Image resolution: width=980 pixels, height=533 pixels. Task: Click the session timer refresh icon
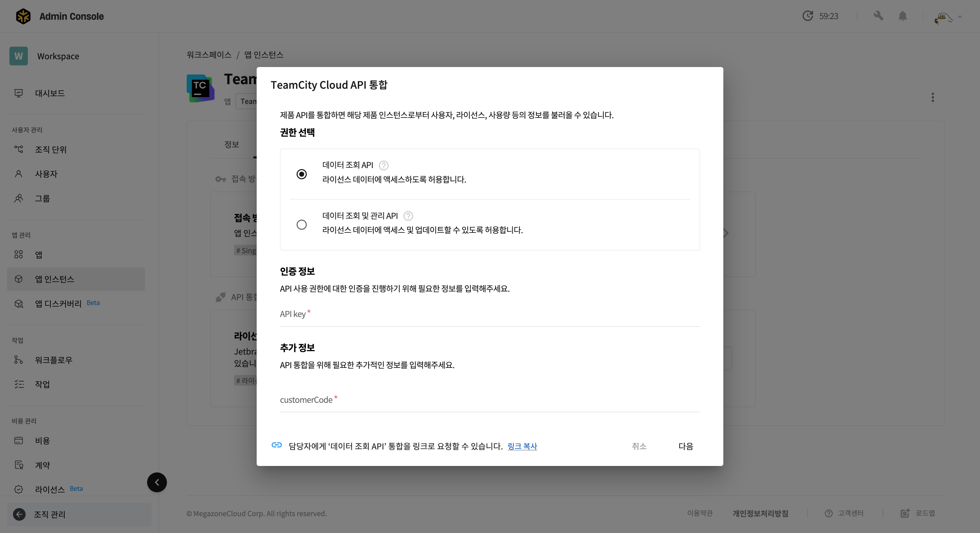tap(807, 16)
